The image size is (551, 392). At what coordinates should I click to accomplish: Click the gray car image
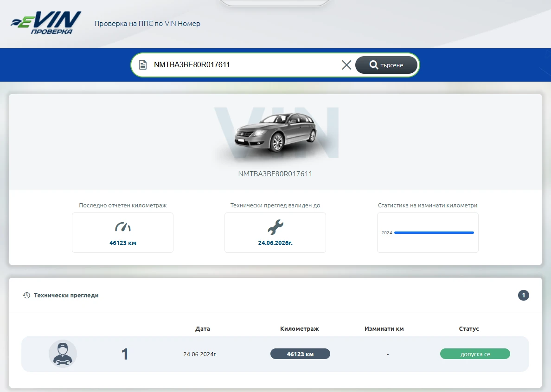coord(275,132)
